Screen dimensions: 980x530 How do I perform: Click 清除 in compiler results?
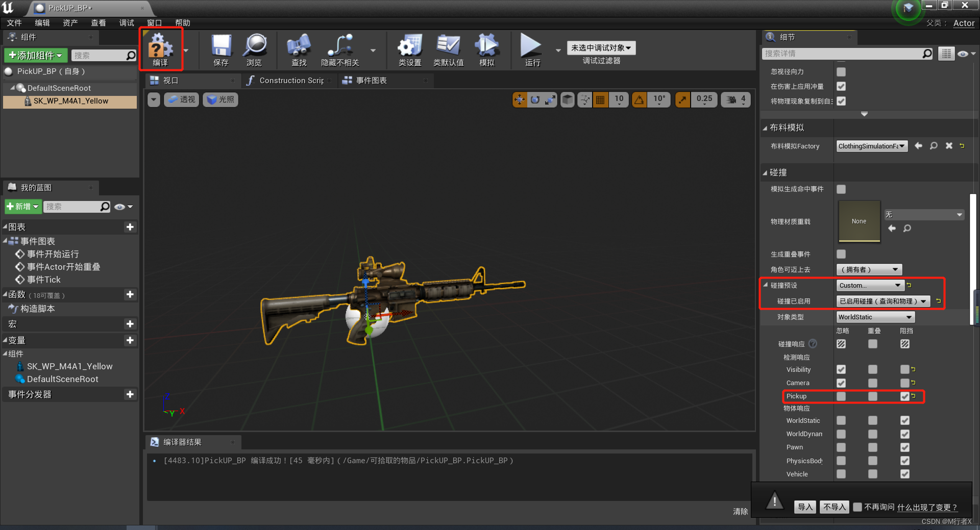point(740,511)
